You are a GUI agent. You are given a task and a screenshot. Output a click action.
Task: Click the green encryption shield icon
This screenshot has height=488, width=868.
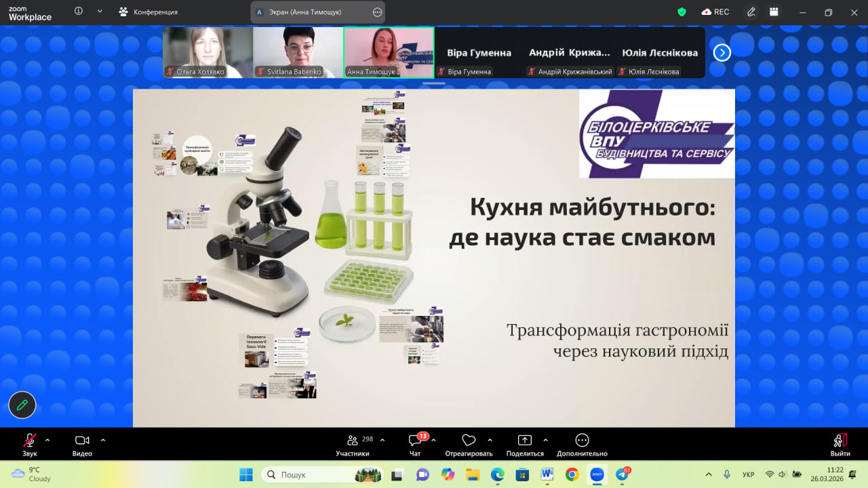(682, 12)
